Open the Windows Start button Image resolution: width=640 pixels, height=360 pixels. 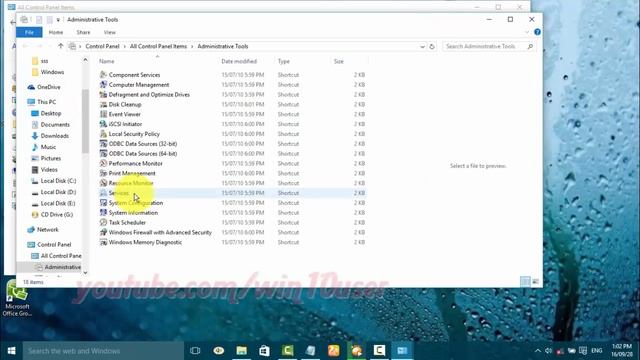pyautogui.click(x=11, y=351)
